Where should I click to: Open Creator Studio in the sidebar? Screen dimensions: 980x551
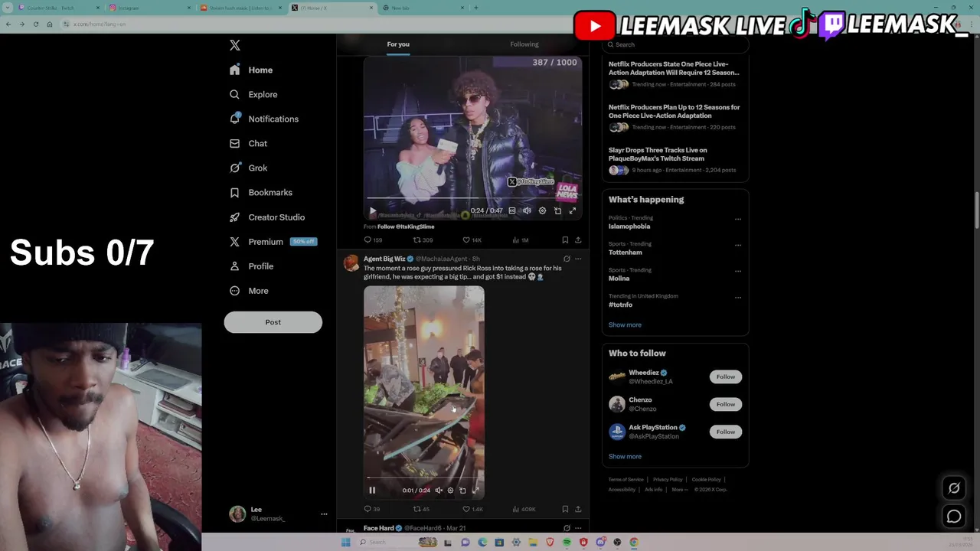267,217
